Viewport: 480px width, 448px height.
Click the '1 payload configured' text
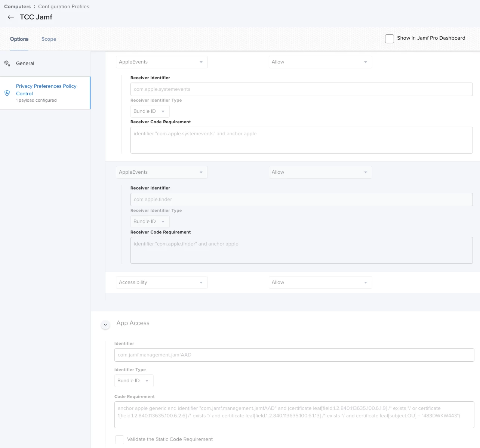coord(36,101)
